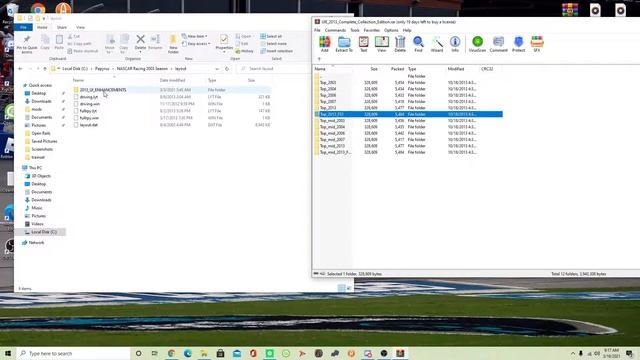The image size is (640, 360).
Task: Click Paste shortcut in Explorer ribbon
Action: point(83,51)
